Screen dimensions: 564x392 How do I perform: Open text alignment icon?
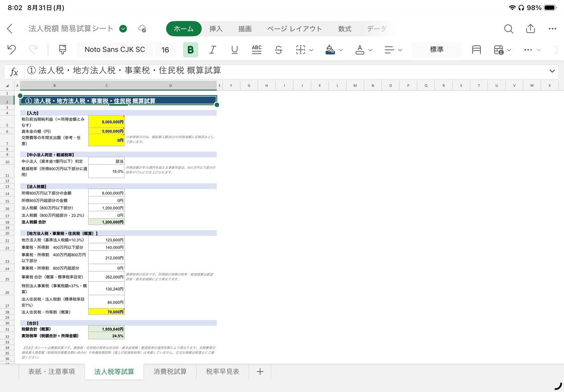389,49
